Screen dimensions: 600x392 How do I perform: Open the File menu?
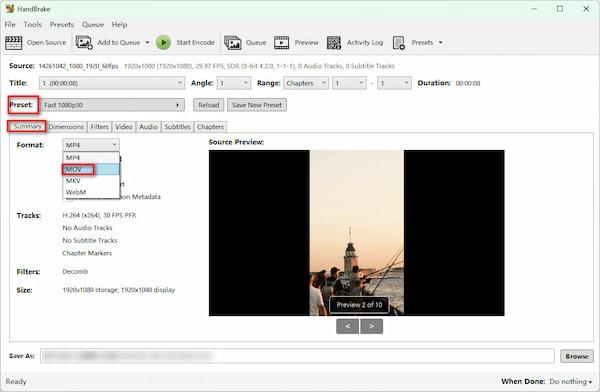click(10, 24)
